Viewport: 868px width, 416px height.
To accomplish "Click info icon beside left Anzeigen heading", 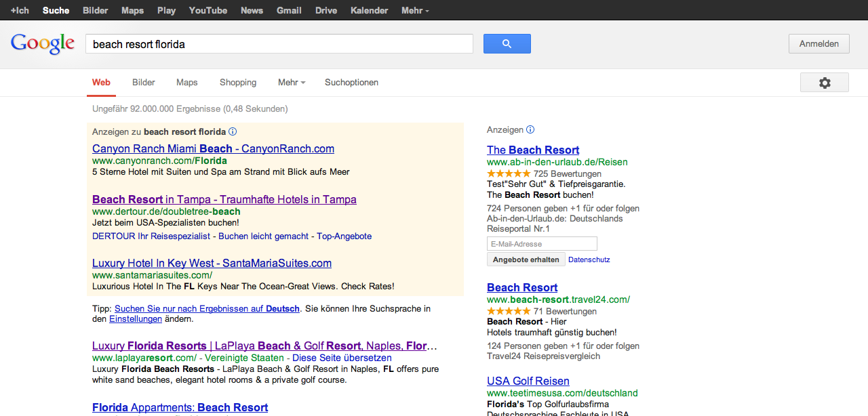I will pyautogui.click(x=233, y=131).
